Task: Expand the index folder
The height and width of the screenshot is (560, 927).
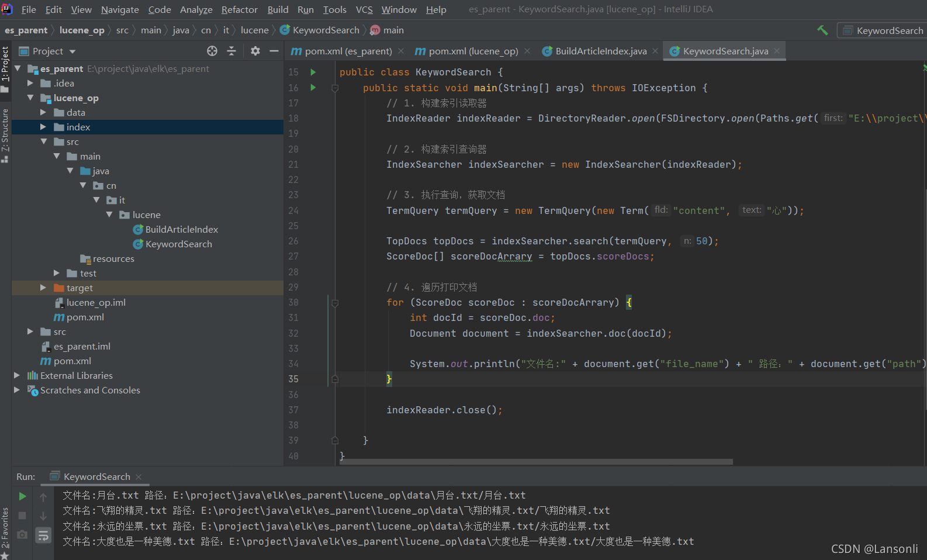Action: (43, 127)
